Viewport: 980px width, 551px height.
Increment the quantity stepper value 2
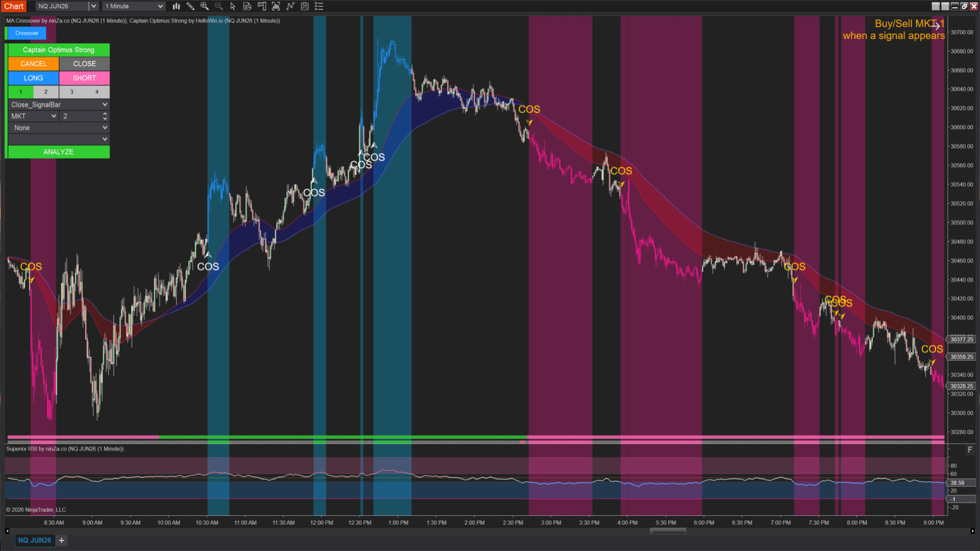[x=105, y=114]
